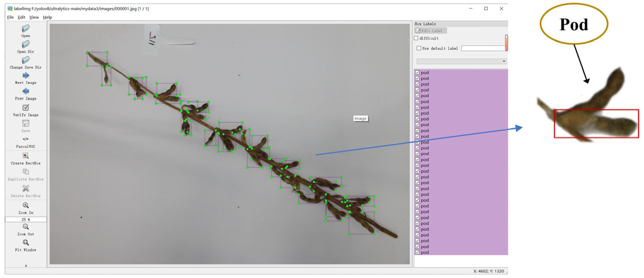Image resolution: width=644 pixels, height=278 pixels.
Task: Click the Verify Image icon
Action: point(25,108)
